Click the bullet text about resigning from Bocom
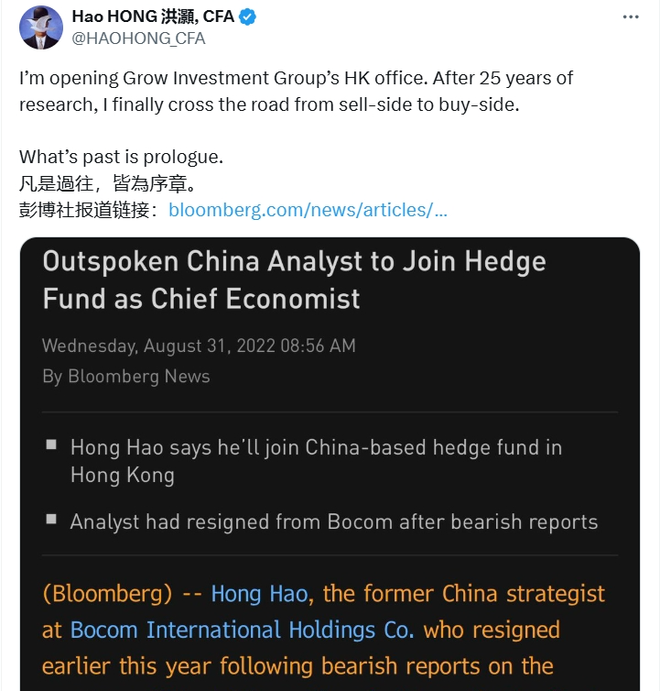The width and height of the screenshot is (660, 691). [x=334, y=521]
